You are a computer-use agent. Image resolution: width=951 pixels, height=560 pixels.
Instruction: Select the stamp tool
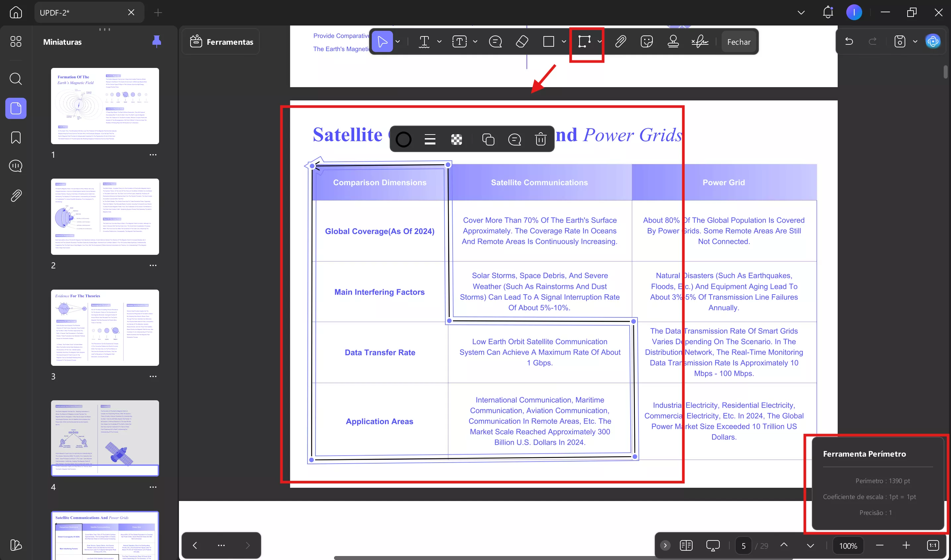tap(673, 41)
